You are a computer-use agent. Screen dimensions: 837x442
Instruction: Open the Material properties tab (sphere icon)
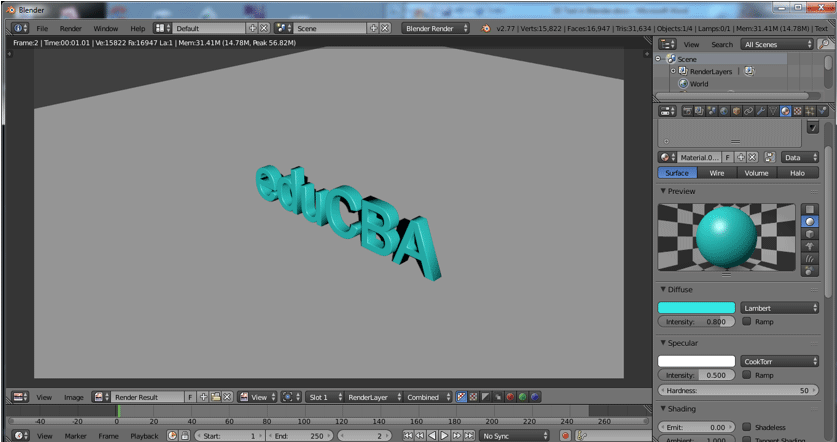(785, 111)
